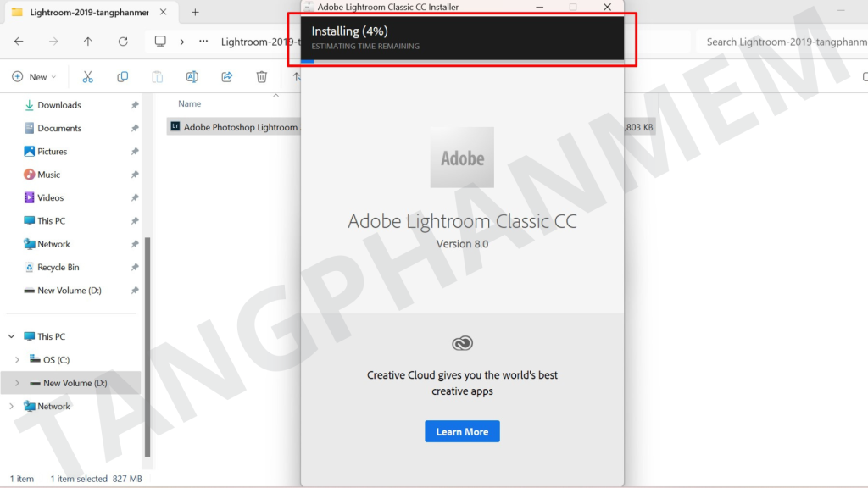Refresh the current folder view
The width and height of the screenshot is (868, 488).
pos(123,42)
